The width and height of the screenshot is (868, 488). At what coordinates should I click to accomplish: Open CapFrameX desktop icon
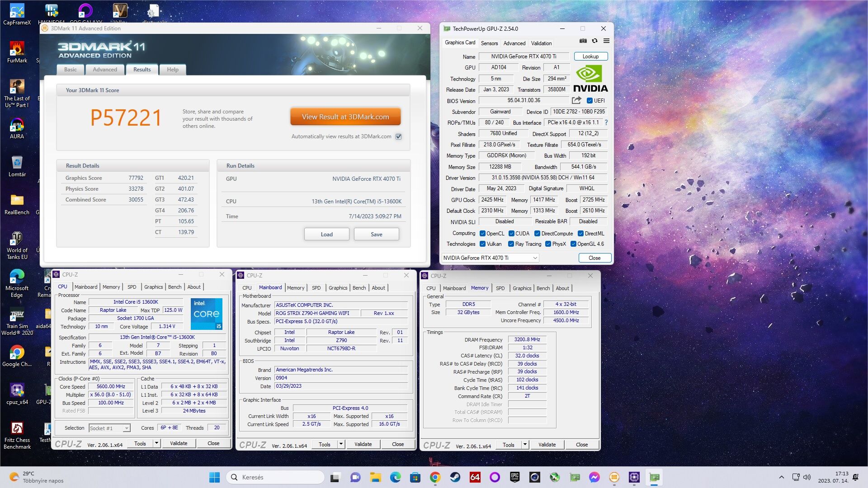tap(17, 14)
